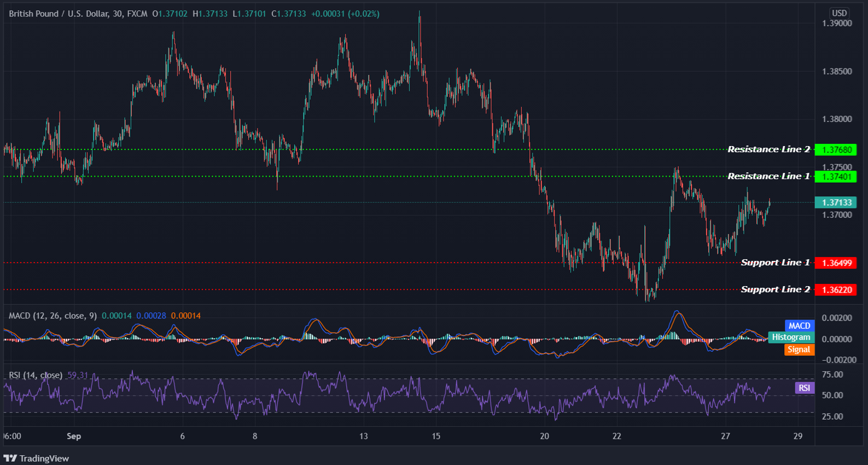Select the 1.36499 red price tag
Image resolution: width=868 pixels, height=465 pixels.
click(836, 263)
